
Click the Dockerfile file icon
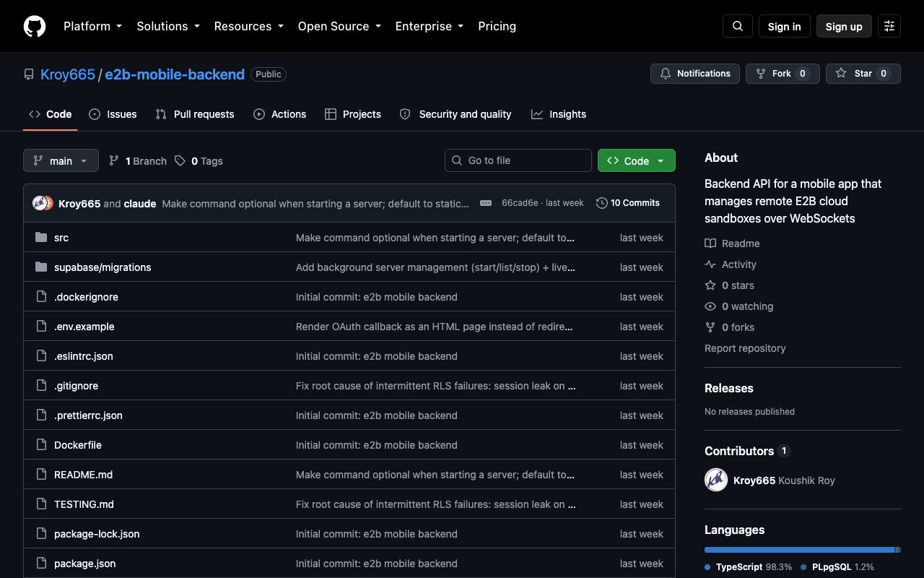[x=41, y=445]
